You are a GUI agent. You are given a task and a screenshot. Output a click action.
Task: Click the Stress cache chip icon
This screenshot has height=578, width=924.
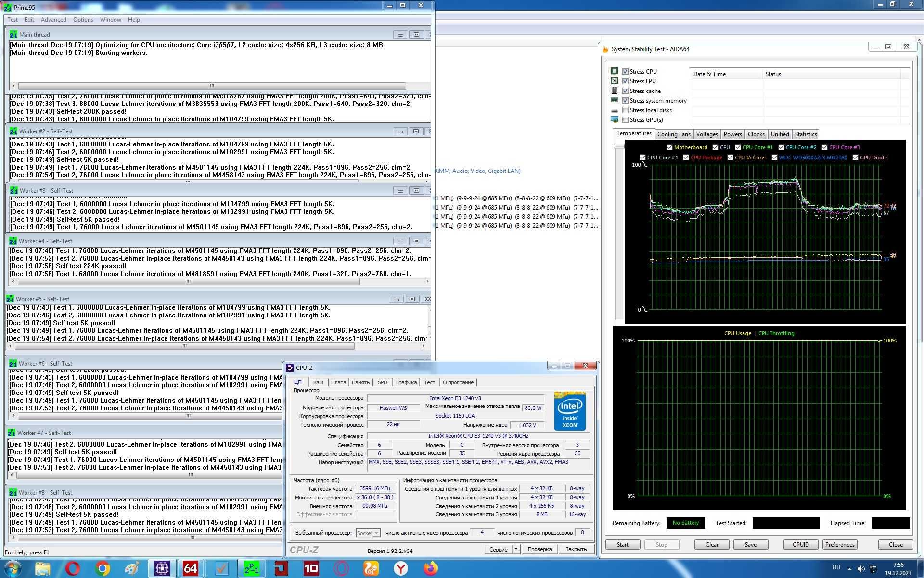615,91
